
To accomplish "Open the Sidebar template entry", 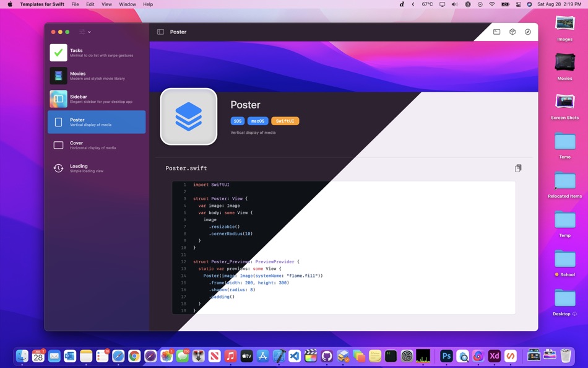I will pyautogui.click(x=97, y=99).
